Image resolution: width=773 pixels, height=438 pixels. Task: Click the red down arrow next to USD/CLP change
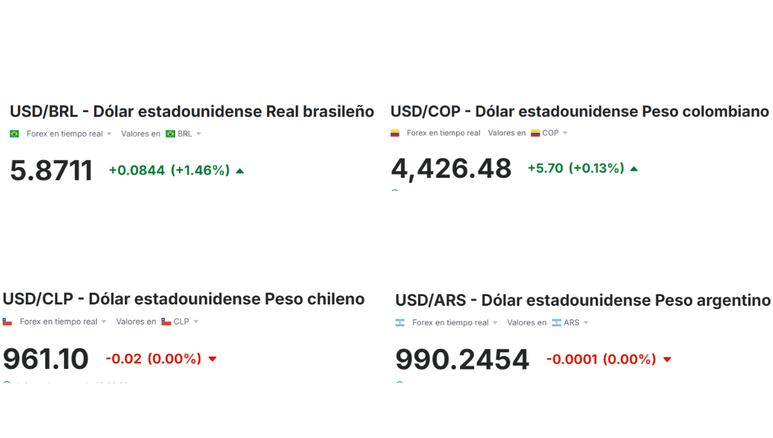click(x=212, y=359)
